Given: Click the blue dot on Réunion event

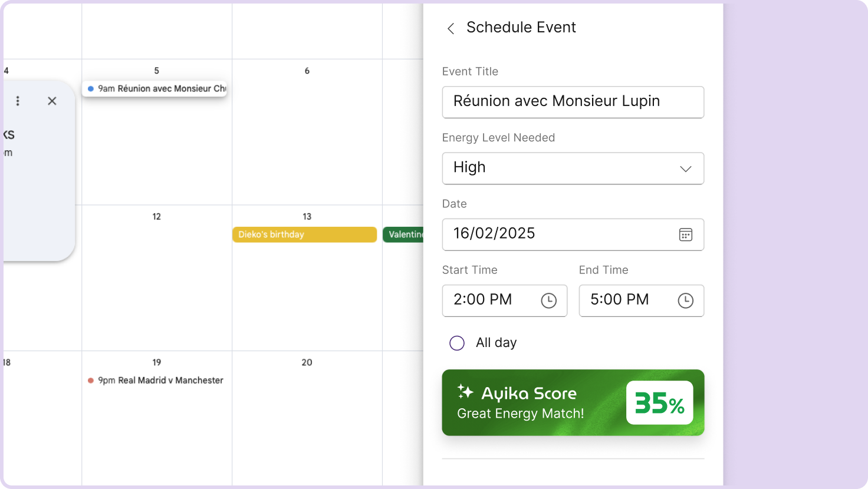Looking at the screenshot, I should click(x=91, y=89).
